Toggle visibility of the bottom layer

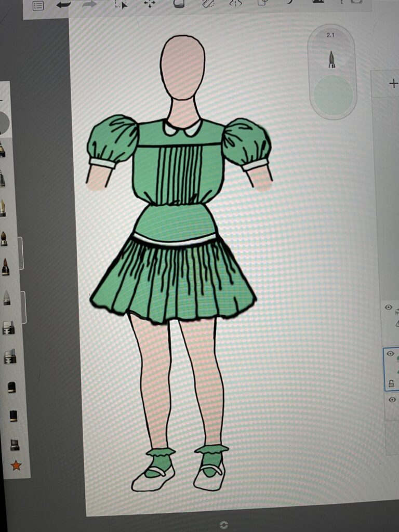(x=392, y=400)
